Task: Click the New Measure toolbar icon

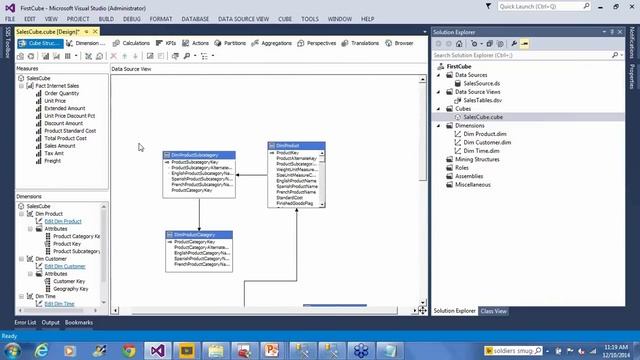Action: point(45,56)
